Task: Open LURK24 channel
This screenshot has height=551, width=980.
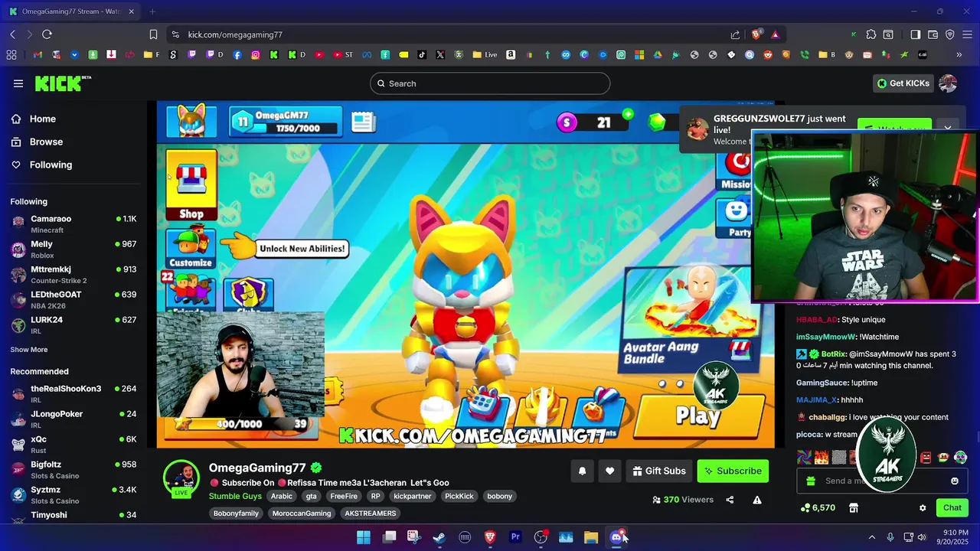Action: pyautogui.click(x=73, y=325)
